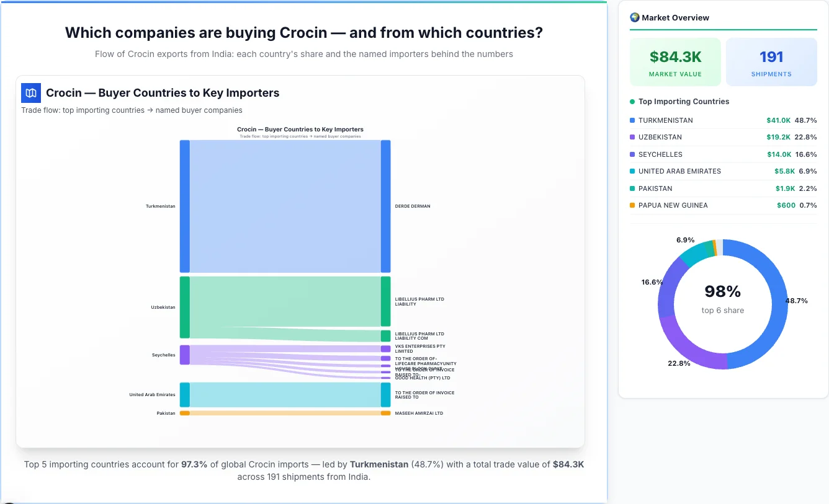Click the globe icon next to Market Overview

pyautogui.click(x=634, y=17)
